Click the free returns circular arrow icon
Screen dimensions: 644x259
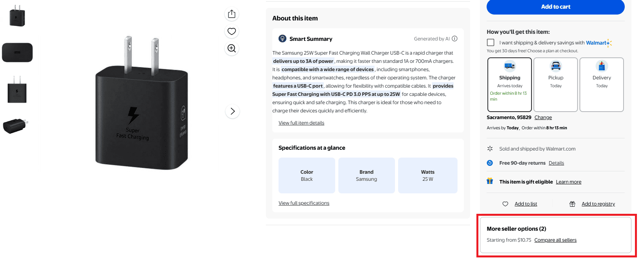(x=490, y=163)
